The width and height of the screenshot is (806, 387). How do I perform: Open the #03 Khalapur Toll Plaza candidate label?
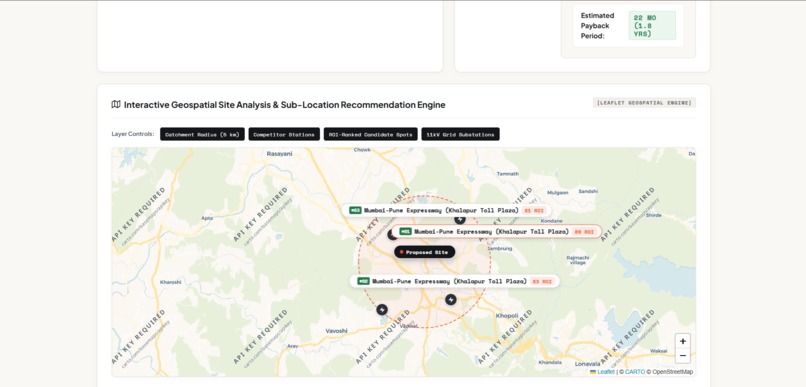447,210
